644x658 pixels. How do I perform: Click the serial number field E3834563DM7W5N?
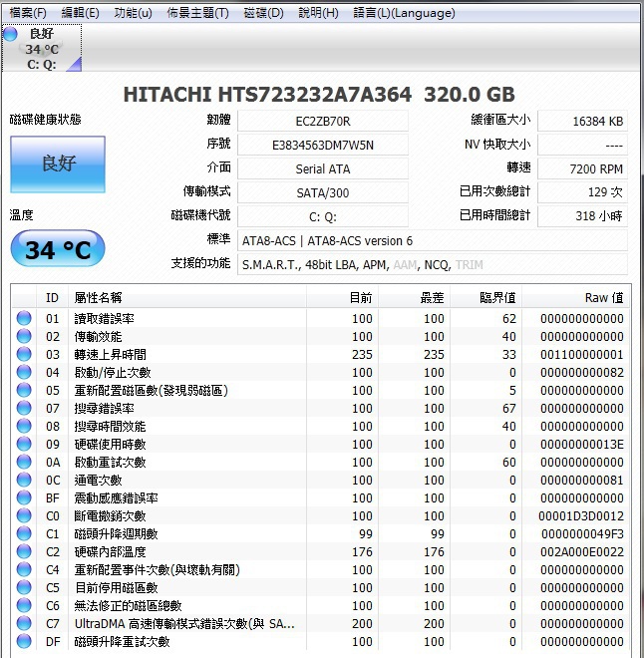323,145
